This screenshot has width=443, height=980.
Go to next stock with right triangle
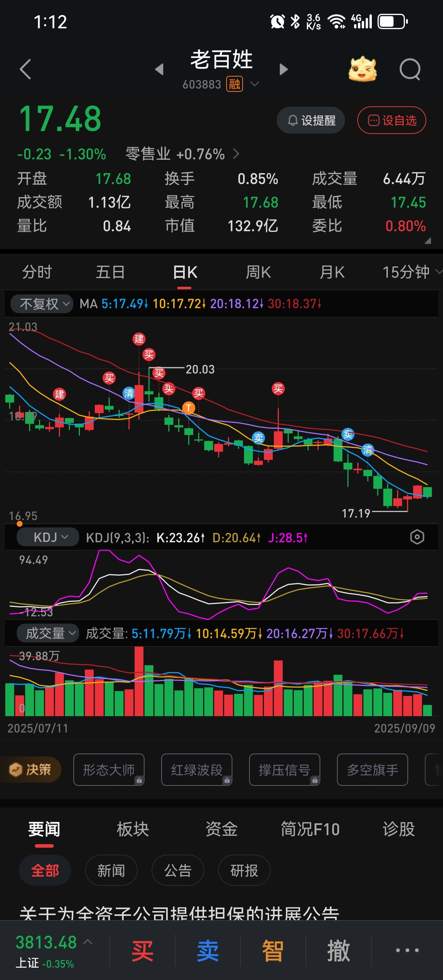pos(284,69)
